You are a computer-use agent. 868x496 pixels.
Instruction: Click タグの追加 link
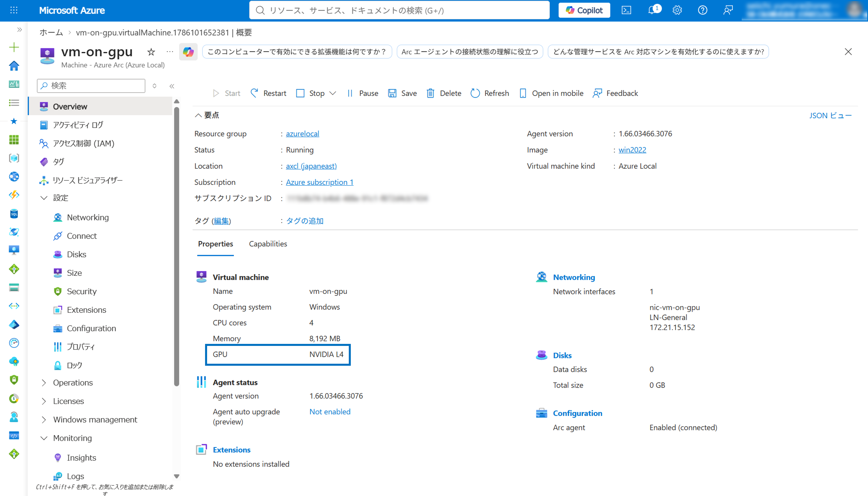pyautogui.click(x=305, y=221)
